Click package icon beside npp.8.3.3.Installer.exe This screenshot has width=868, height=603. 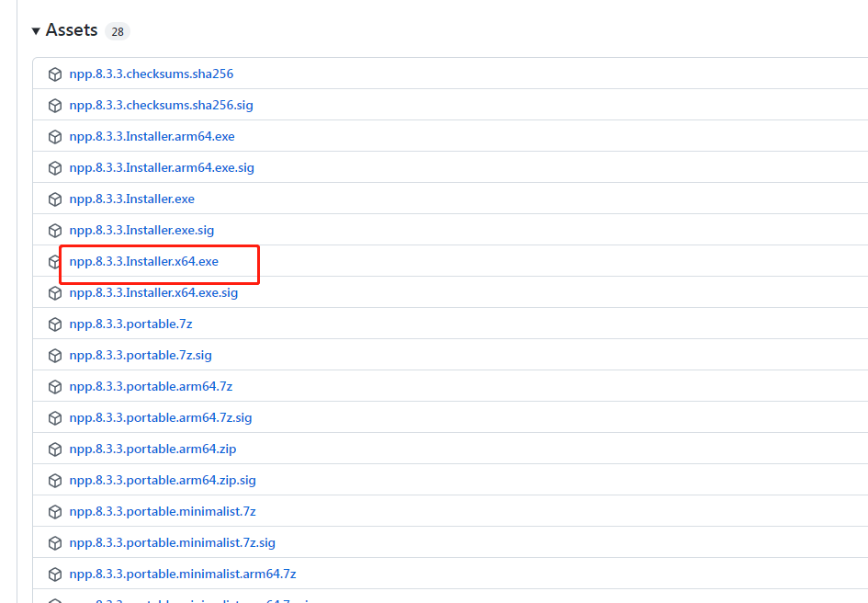coord(55,199)
